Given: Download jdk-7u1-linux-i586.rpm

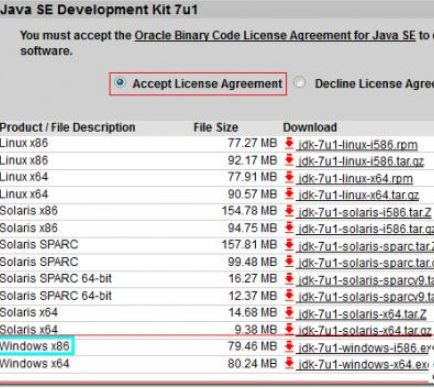Looking at the screenshot, I should (358, 145).
